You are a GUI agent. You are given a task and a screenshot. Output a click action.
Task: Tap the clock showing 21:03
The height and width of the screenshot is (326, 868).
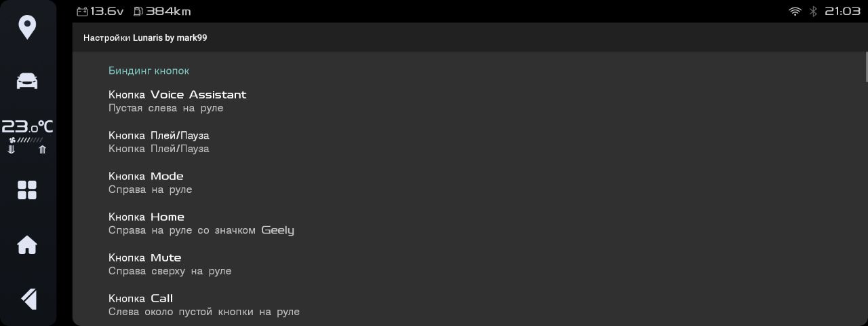pyautogui.click(x=842, y=12)
